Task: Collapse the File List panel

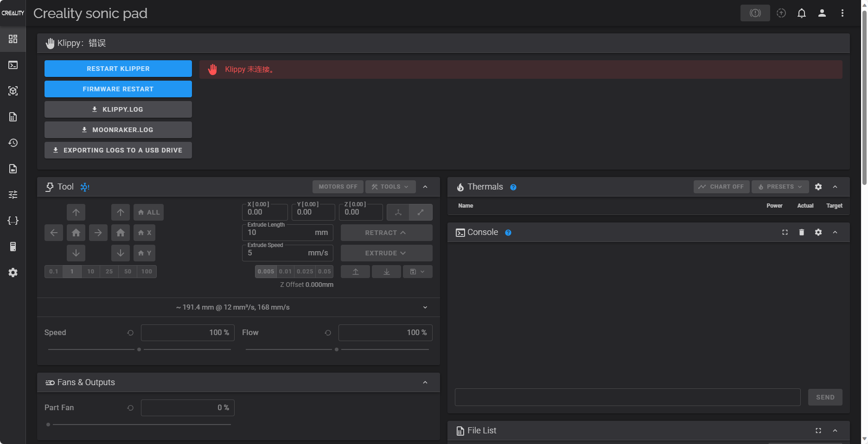Action: click(835, 431)
